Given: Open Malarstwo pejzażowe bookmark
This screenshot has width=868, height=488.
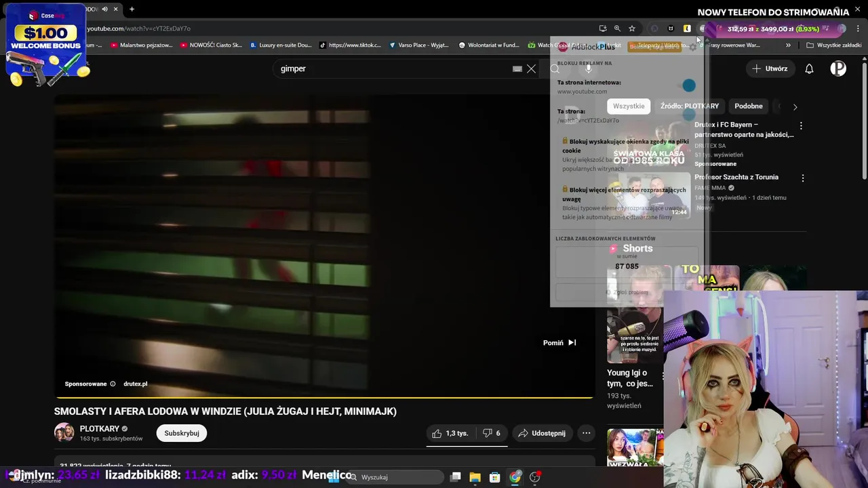Looking at the screenshot, I should pyautogui.click(x=141, y=45).
